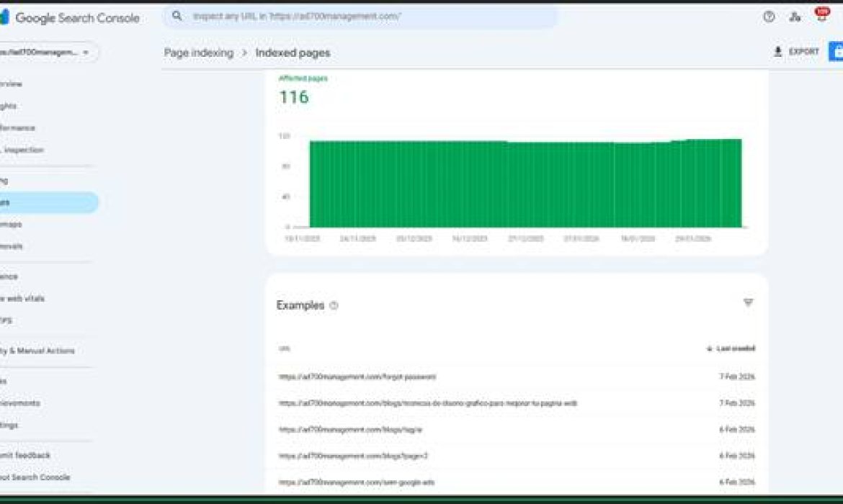Navigate back via Page indexing breadcrumb
Screen dimensions: 843x504
pos(197,53)
